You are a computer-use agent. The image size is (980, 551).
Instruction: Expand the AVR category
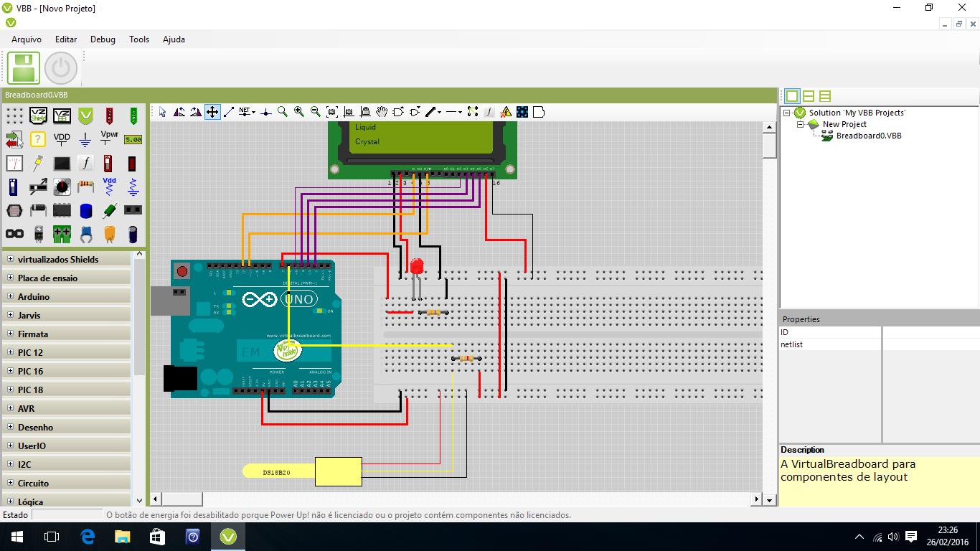[11, 408]
